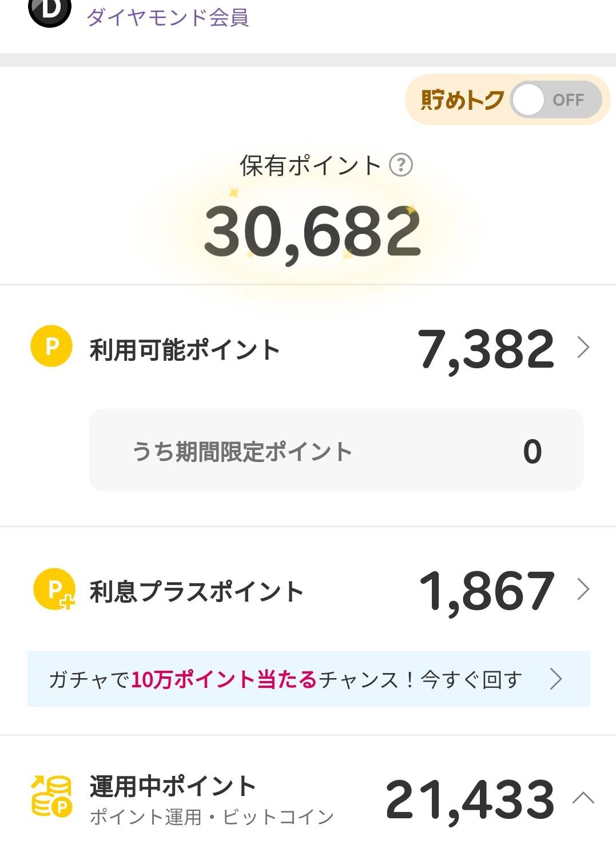Tap the coin stack icon for 運用中ポイント

(51, 796)
